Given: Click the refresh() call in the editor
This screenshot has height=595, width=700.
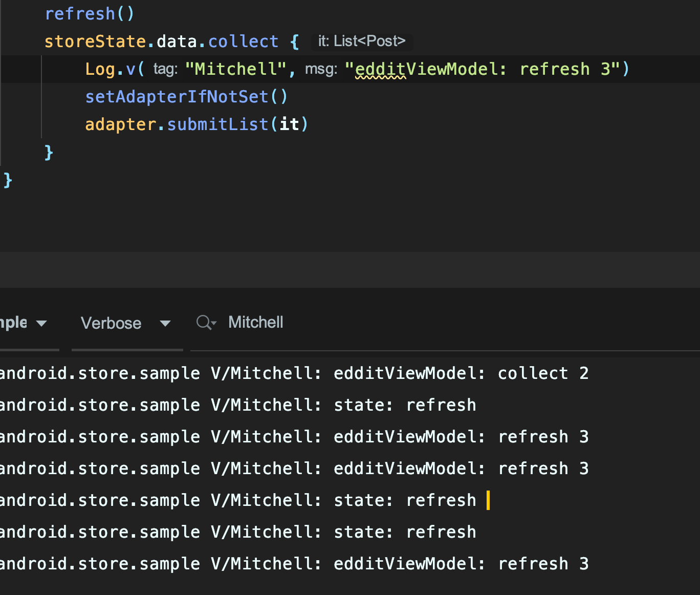Looking at the screenshot, I should point(90,14).
